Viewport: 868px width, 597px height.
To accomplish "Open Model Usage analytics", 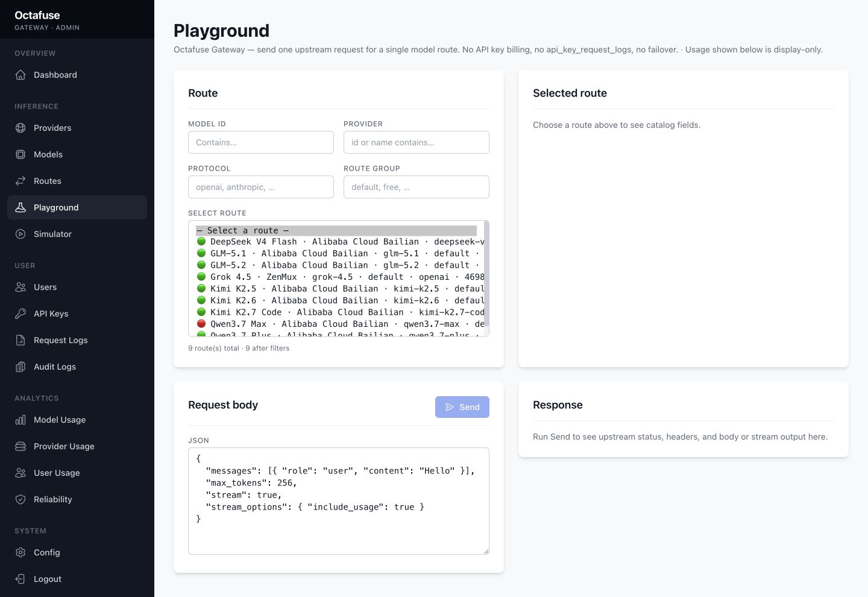I will pyautogui.click(x=77, y=420).
